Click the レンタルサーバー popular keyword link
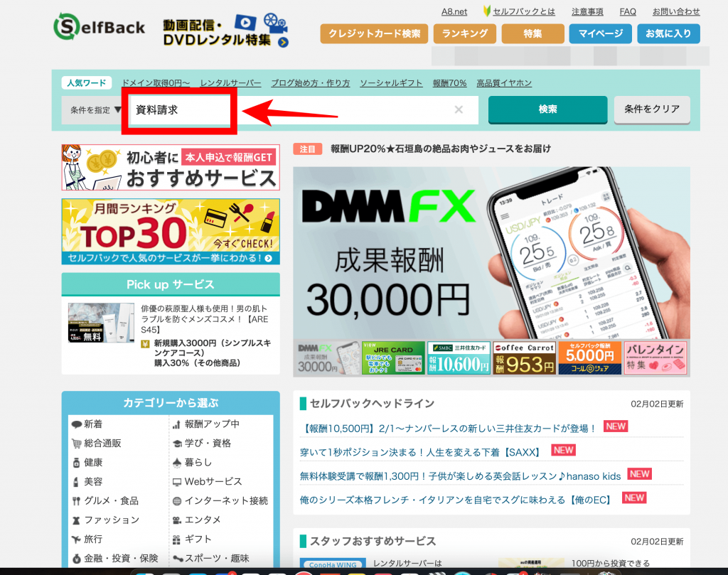Image resolution: width=728 pixels, height=575 pixels. pos(230,83)
